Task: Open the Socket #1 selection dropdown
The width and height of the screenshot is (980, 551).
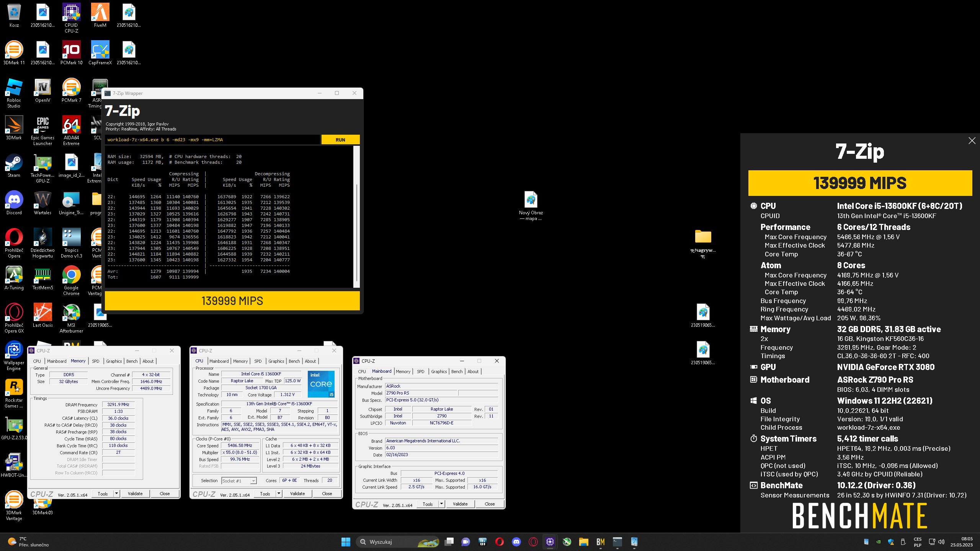Action: pyautogui.click(x=239, y=481)
